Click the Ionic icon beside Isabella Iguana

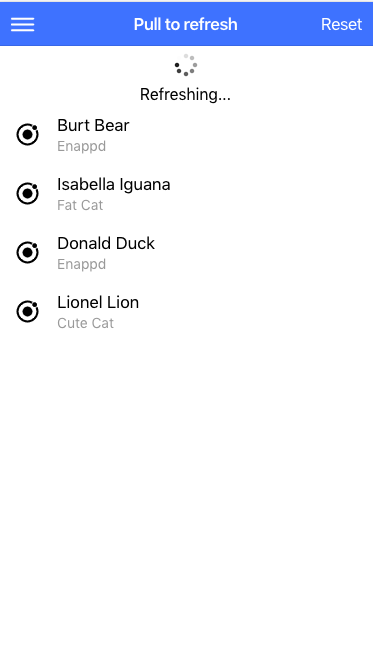(28, 194)
